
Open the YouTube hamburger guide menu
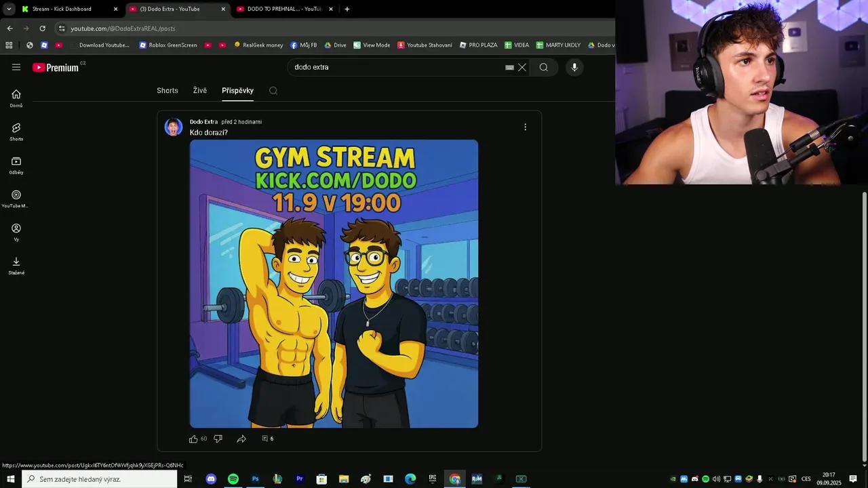pos(16,67)
